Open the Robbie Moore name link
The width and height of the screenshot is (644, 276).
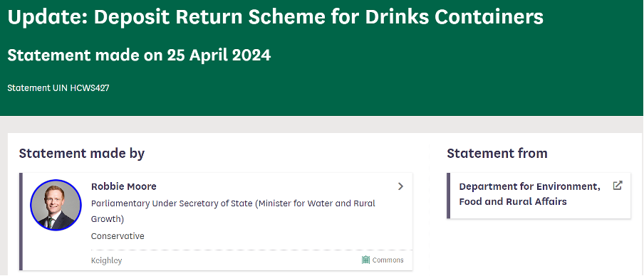pyautogui.click(x=124, y=186)
